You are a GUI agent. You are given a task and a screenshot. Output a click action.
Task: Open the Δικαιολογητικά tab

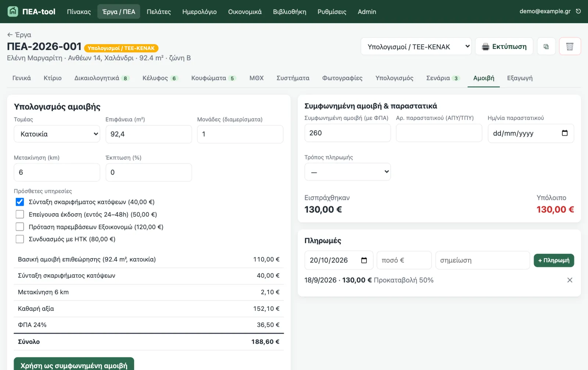point(102,78)
